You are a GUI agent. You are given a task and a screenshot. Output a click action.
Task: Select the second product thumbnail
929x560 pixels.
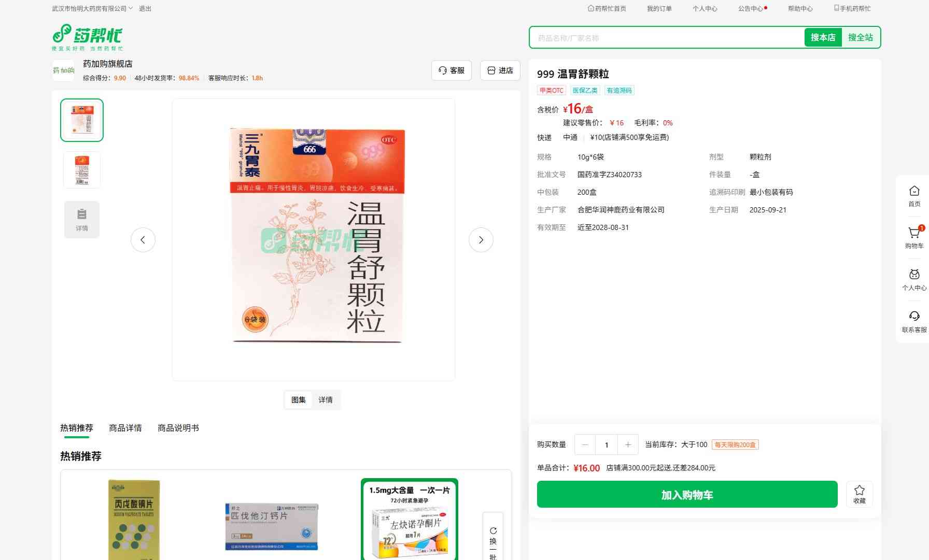(82, 169)
